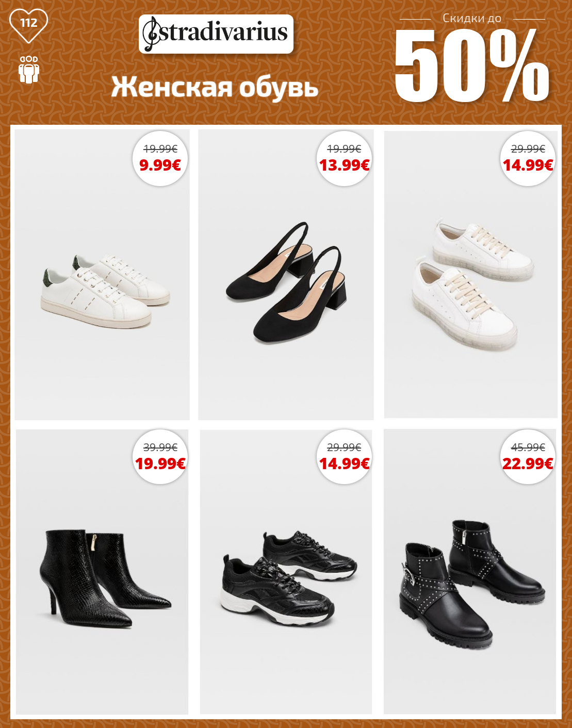Click the crossed-out 45.99€ old price
The image size is (572, 728).
point(528,447)
